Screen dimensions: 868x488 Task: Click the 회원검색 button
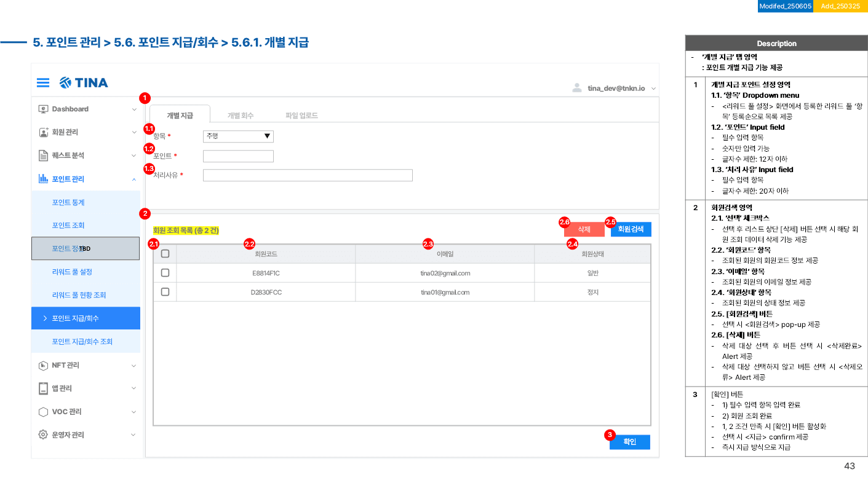pos(631,229)
